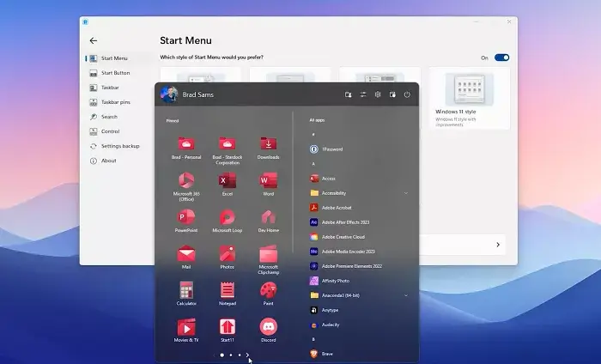Launch Microsoft 365 (Office) from pinned
Screen dimensions: 601x364
click(186, 187)
